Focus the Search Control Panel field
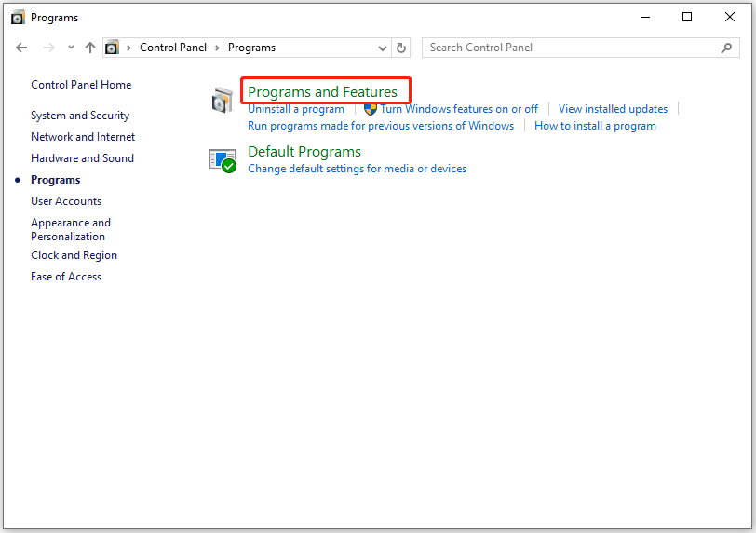The image size is (756, 533). point(581,48)
